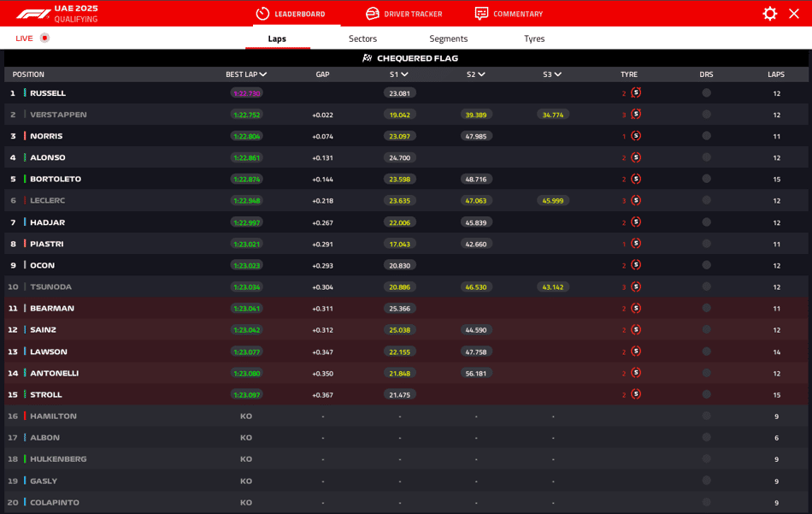Image resolution: width=812 pixels, height=514 pixels.
Task: Click Piastri's soft tyre icon
Action: point(636,244)
